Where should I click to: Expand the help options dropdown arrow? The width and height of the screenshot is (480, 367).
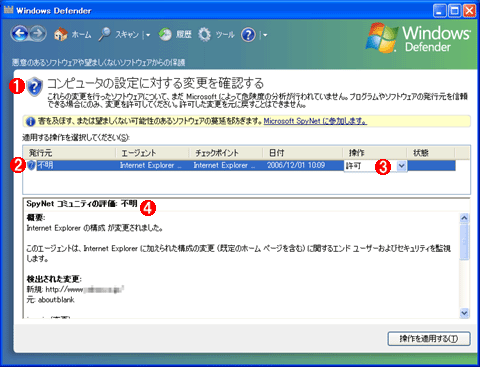coord(265,35)
